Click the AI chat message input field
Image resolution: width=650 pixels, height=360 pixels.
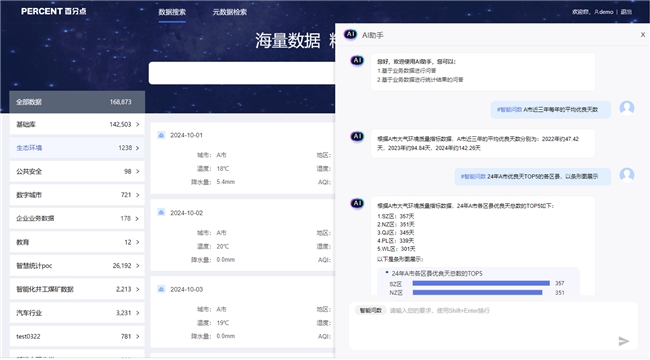point(493,326)
